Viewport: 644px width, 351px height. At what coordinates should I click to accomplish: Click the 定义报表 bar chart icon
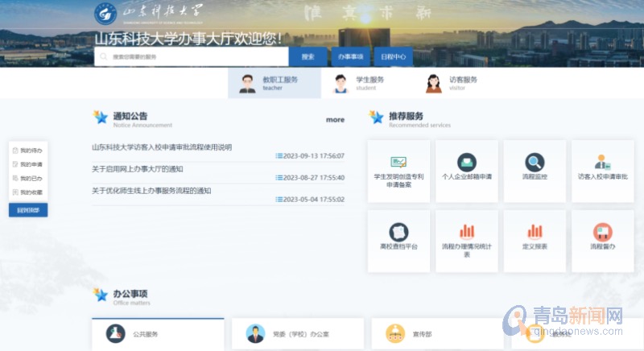click(x=535, y=232)
